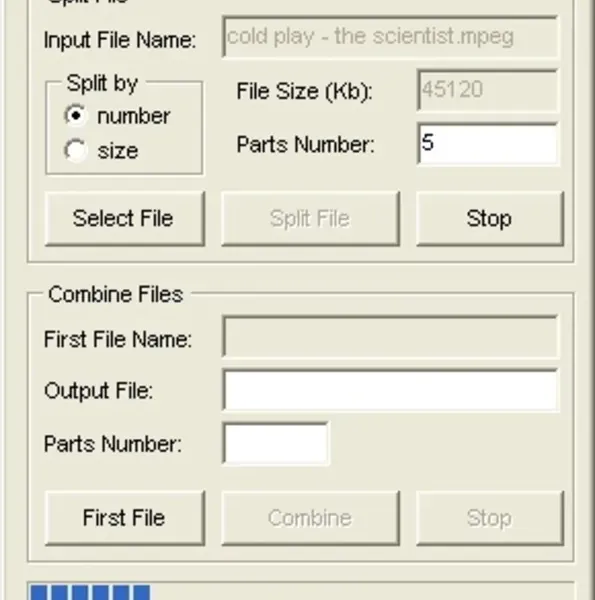The width and height of the screenshot is (595, 600).
Task: Focus the split Parts Number field containing 5
Action: (487, 144)
